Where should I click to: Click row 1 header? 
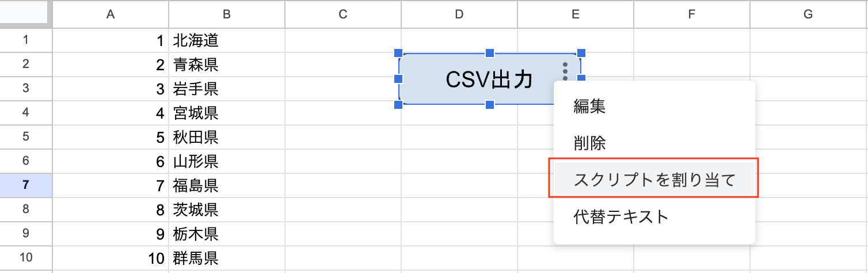point(25,40)
